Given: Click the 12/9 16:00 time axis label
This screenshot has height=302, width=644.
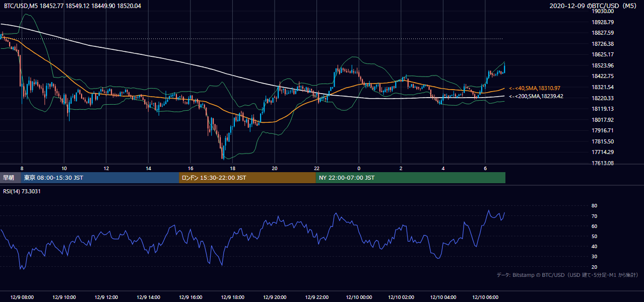Looking at the screenshot, I should (x=190, y=297).
